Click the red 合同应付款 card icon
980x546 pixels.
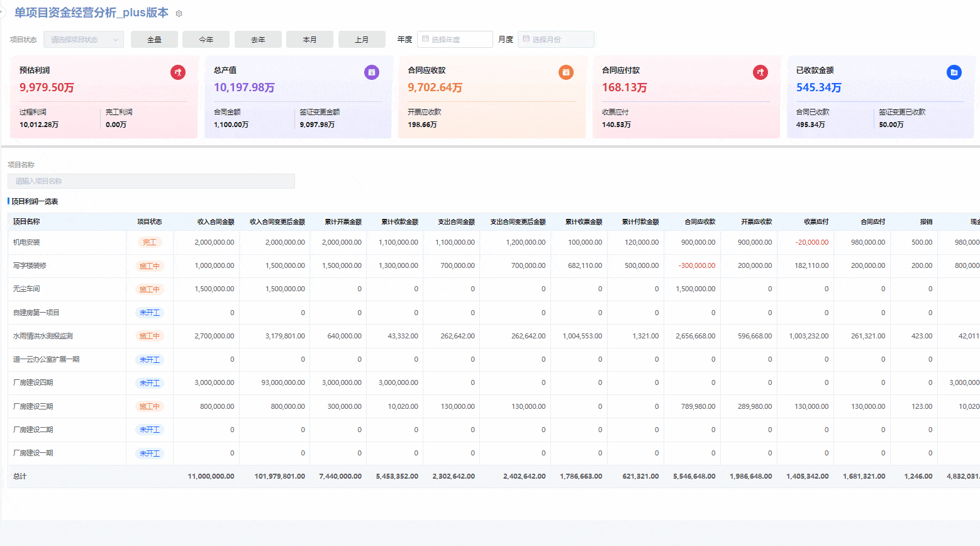pos(760,72)
